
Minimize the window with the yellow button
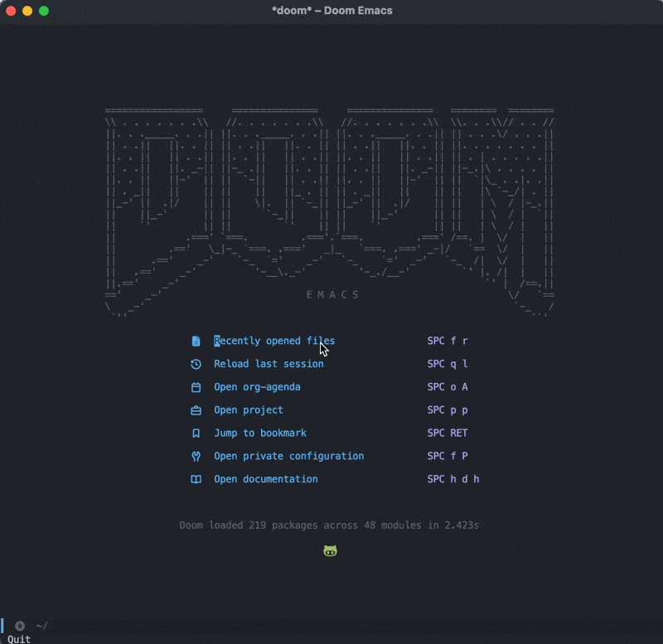[x=27, y=11]
